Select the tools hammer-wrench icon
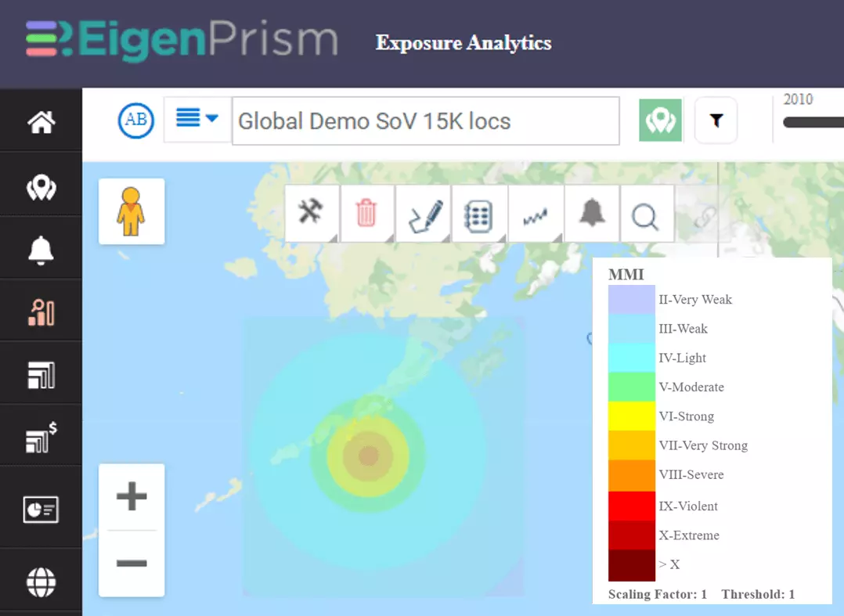This screenshot has height=616, width=844. pyautogui.click(x=311, y=213)
